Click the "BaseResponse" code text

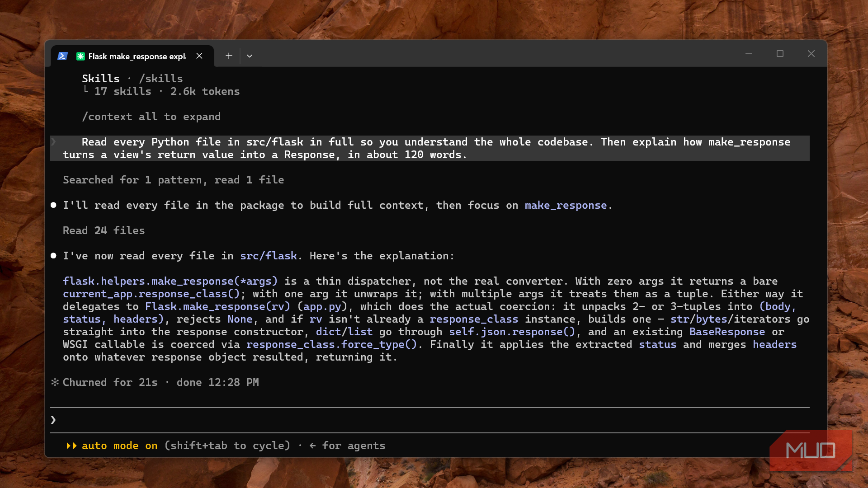point(727,332)
